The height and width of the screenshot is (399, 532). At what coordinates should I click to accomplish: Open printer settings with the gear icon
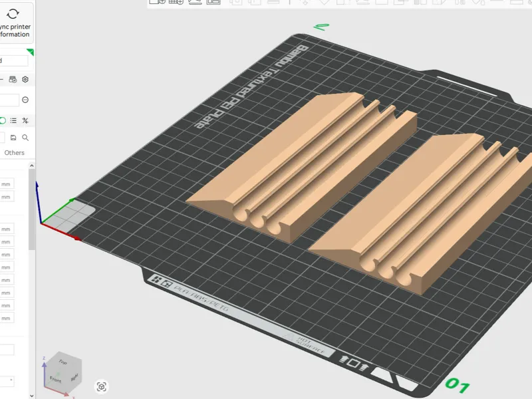point(25,79)
